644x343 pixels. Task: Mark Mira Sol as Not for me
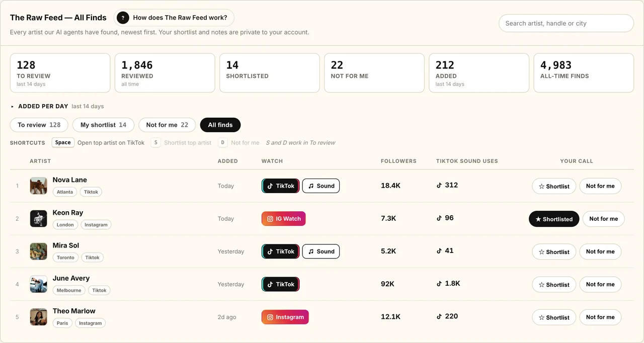[600, 251]
